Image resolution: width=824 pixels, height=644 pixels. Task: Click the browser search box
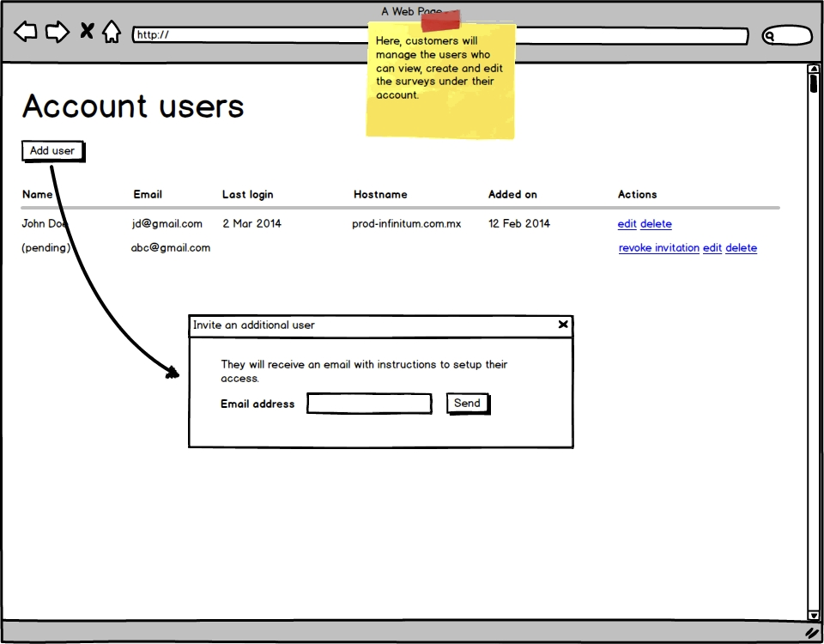(787, 35)
